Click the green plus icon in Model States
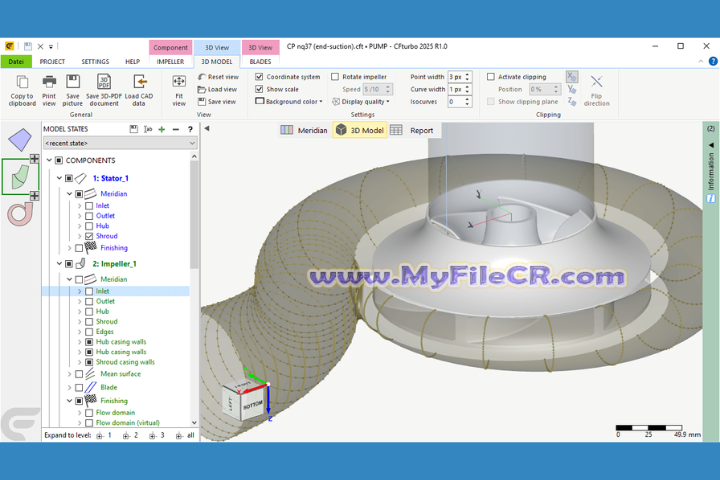 162,129
